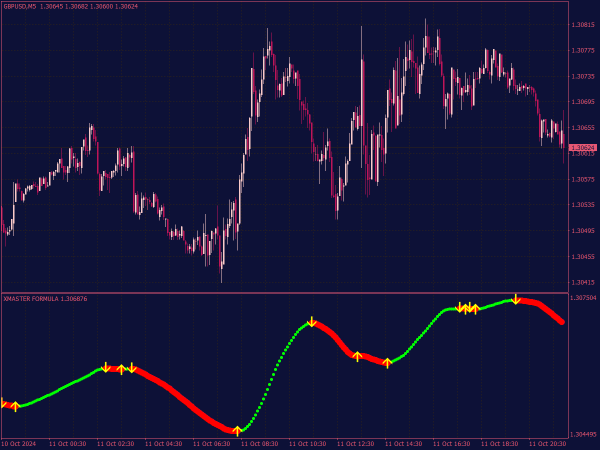Click the up arrow just before 11 Oct 14:30
The image size is (600, 450).
tap(387, 363)
